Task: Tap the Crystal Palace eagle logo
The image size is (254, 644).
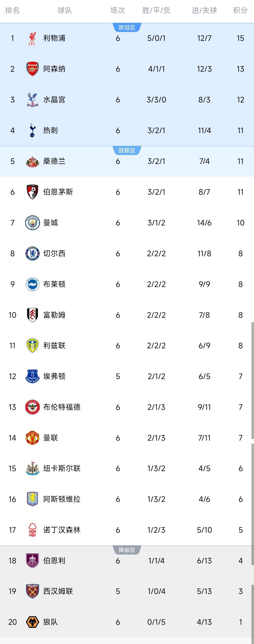Action: point(32,100)
